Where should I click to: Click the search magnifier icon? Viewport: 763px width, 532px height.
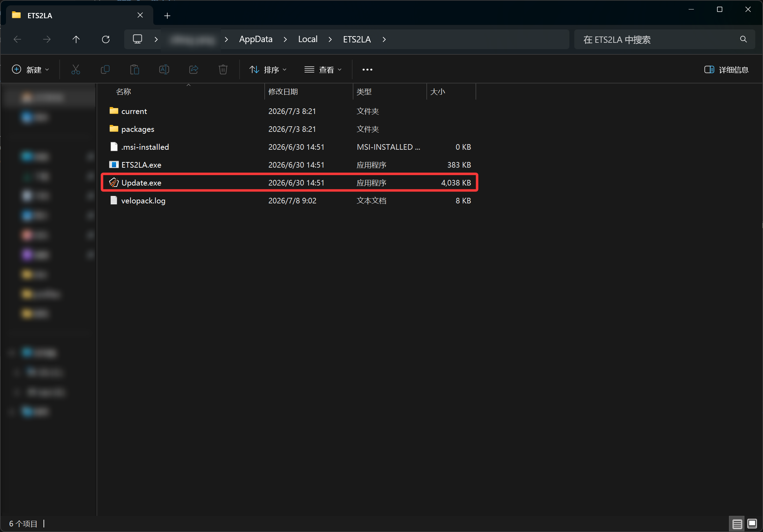(743, 39)
